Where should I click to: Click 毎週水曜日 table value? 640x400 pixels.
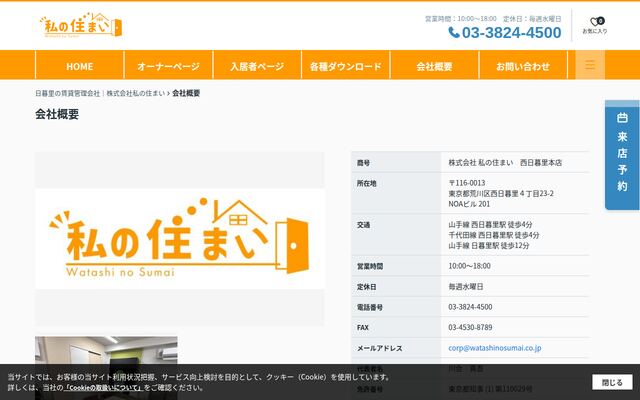click(x=466, y=287)
